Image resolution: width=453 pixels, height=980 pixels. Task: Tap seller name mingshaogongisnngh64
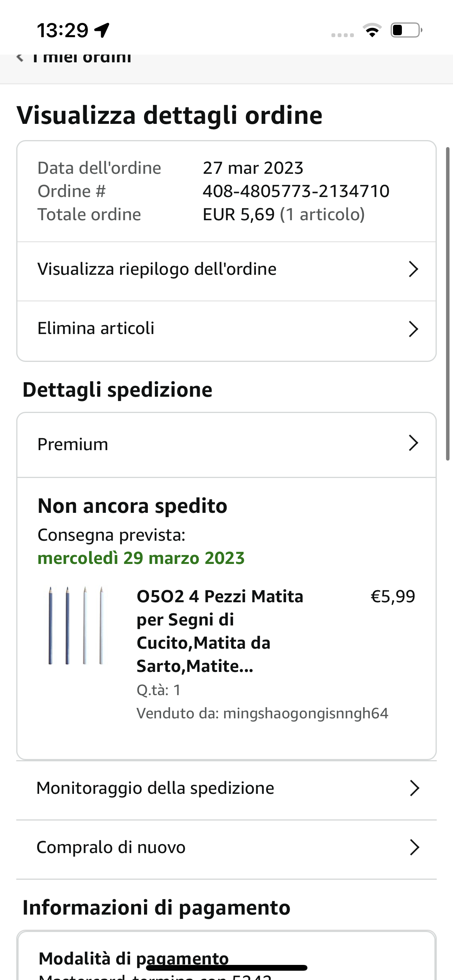305,713
